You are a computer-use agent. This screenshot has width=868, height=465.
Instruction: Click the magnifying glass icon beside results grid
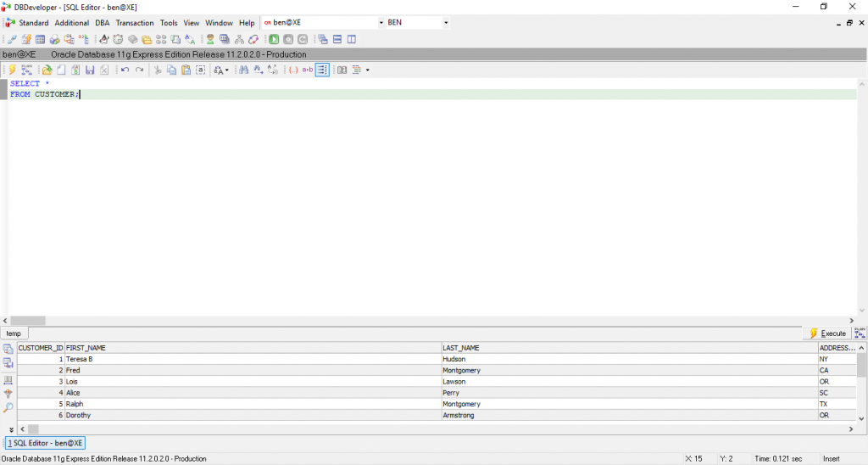tap(8, 408)
